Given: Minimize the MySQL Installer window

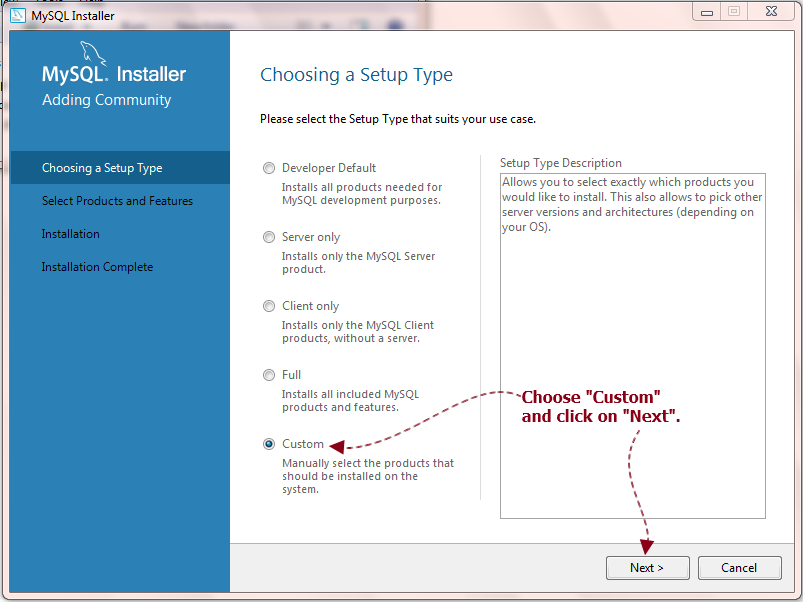Looking at the screenshot, I should pyautogui.click(x=707, y=12).
